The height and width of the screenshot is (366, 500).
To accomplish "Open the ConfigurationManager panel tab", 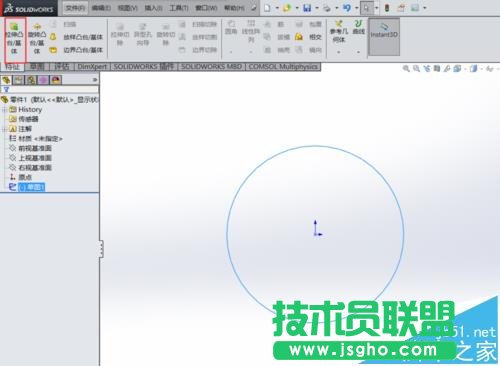I will [31, 80].
